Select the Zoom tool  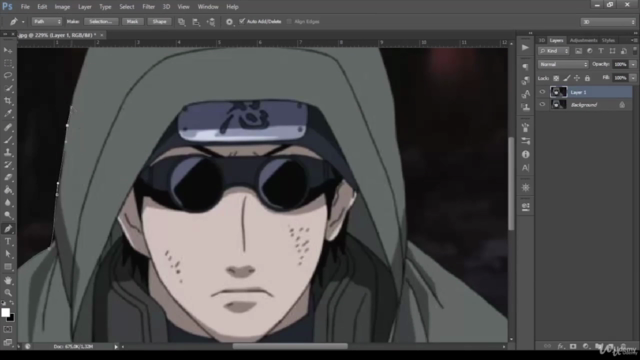point(8,293)
